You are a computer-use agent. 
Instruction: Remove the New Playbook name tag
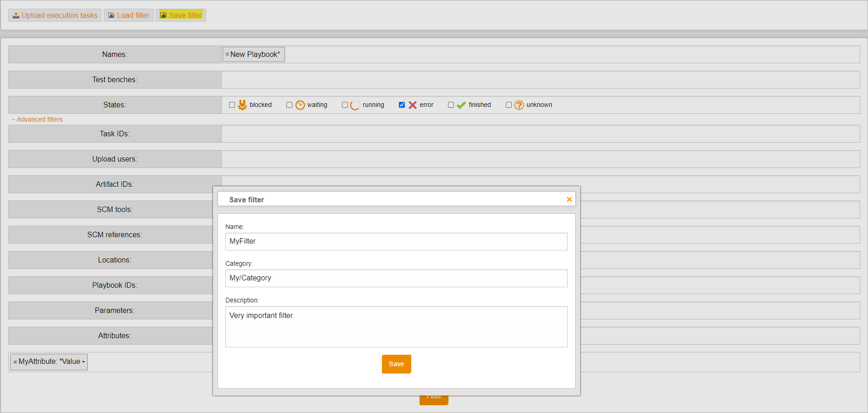click(x=227, y=54)
